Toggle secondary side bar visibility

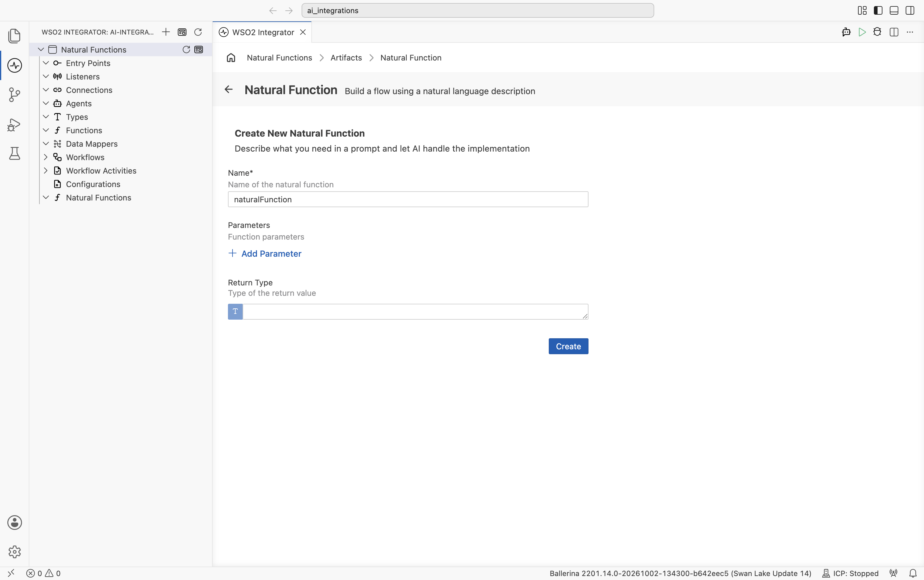tap(910, 10)
